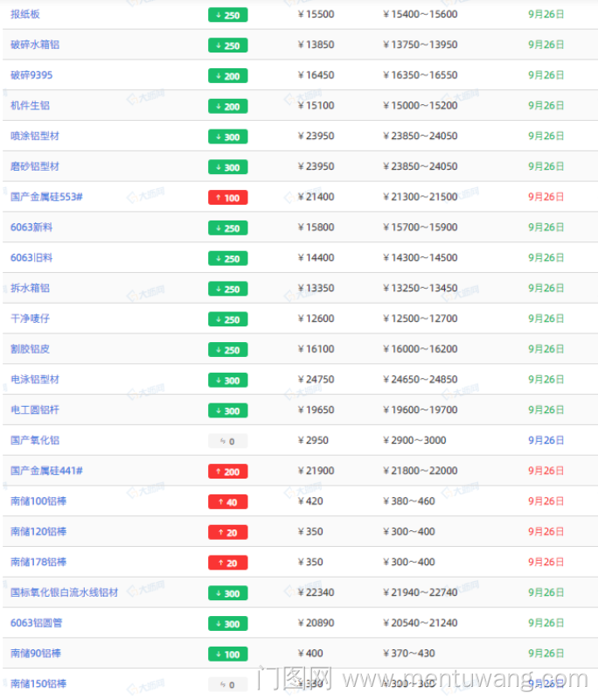Open the 6063旧料 product link
This screenshot has width=598, height=700.
[x=31, y=258]
